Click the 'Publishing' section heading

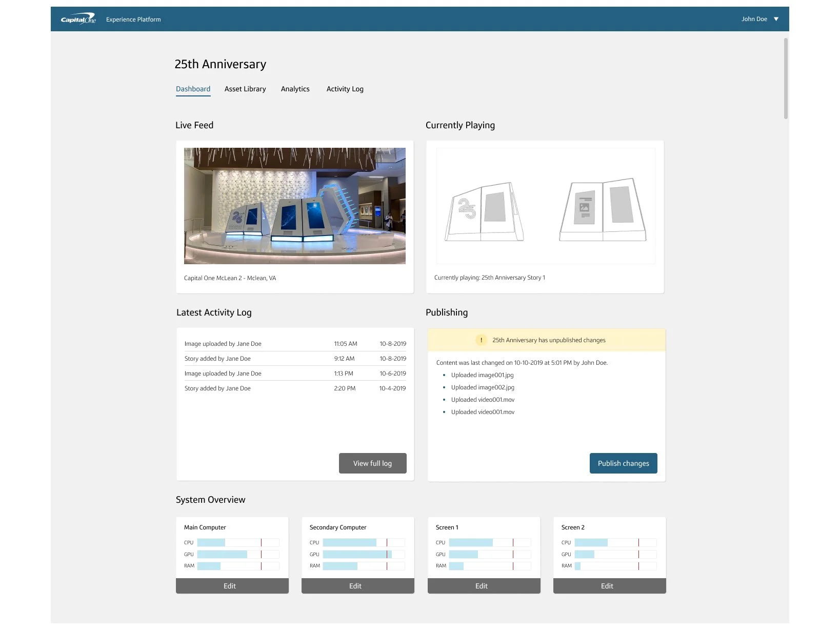(x=447, y=312)
